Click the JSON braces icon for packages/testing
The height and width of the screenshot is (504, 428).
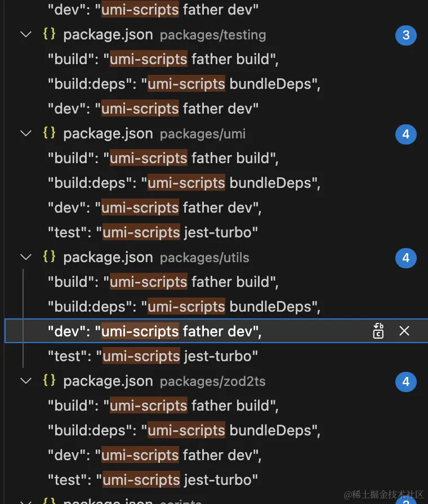(49, 34)
